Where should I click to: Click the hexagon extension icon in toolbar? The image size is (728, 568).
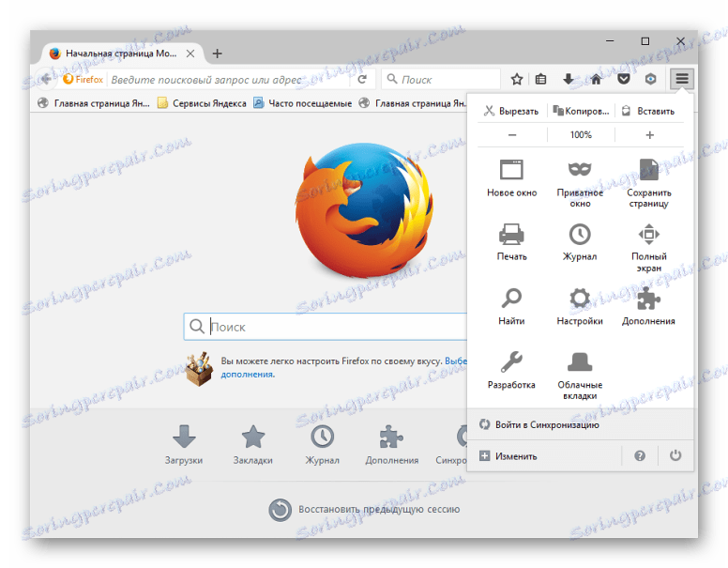tap(650, 80)
